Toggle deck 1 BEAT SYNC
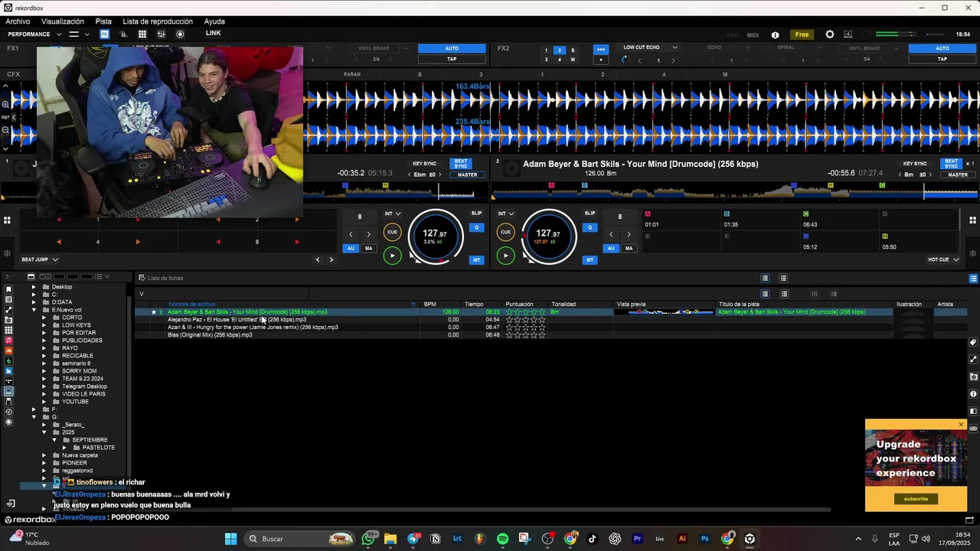 pos(460,164)
